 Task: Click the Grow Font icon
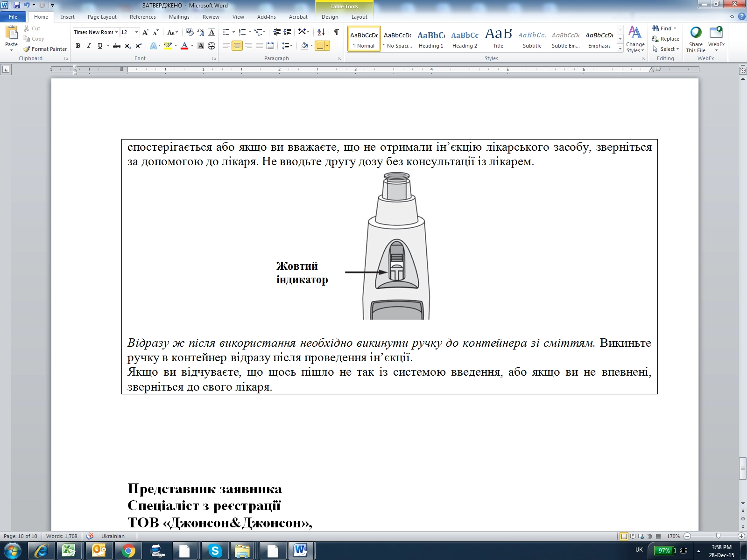click(145, 32)
